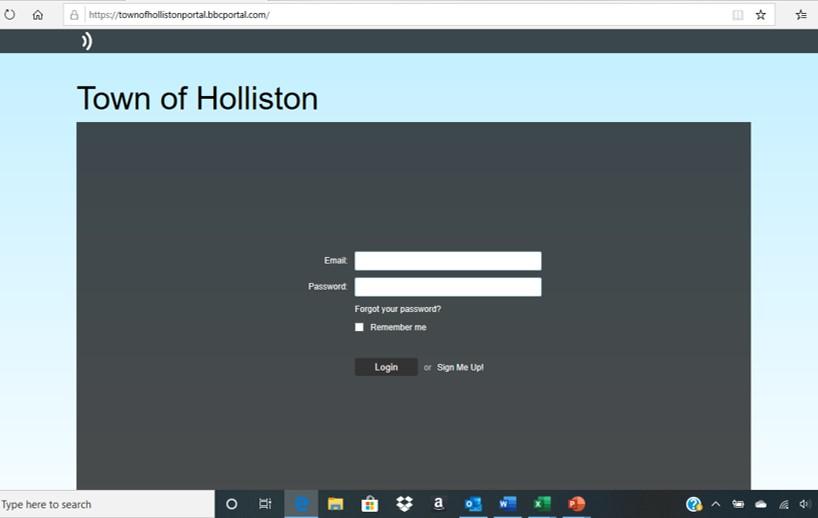Click the Town of Holliston heading
This screenshot has height=518, width=818.
(197, 98)
